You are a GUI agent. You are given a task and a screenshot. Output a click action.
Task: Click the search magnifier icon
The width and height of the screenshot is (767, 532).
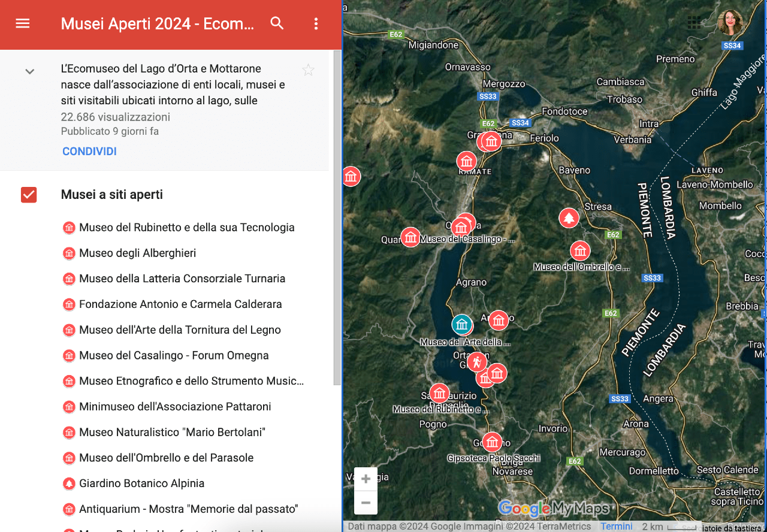point(277,24)
